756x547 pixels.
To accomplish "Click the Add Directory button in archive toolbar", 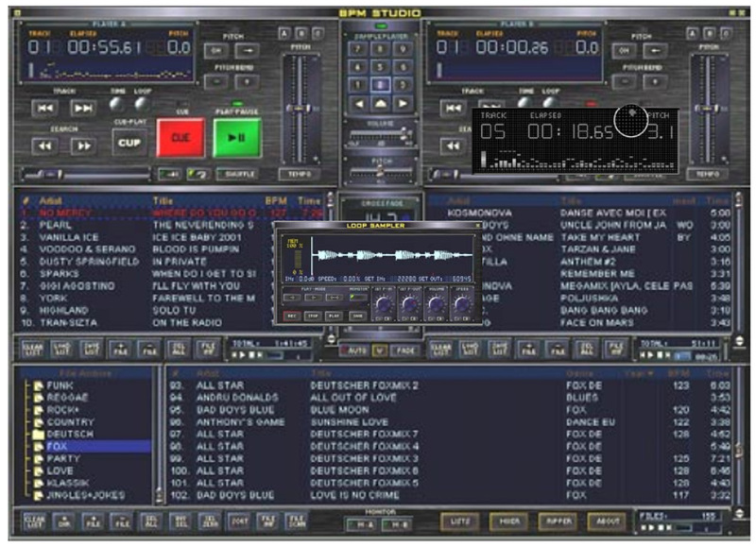I will point(64,521).
